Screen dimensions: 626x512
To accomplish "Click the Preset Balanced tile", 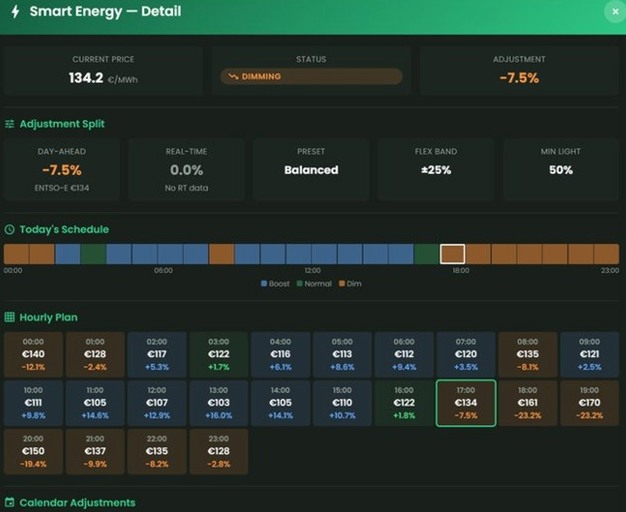I will point(311,170).
